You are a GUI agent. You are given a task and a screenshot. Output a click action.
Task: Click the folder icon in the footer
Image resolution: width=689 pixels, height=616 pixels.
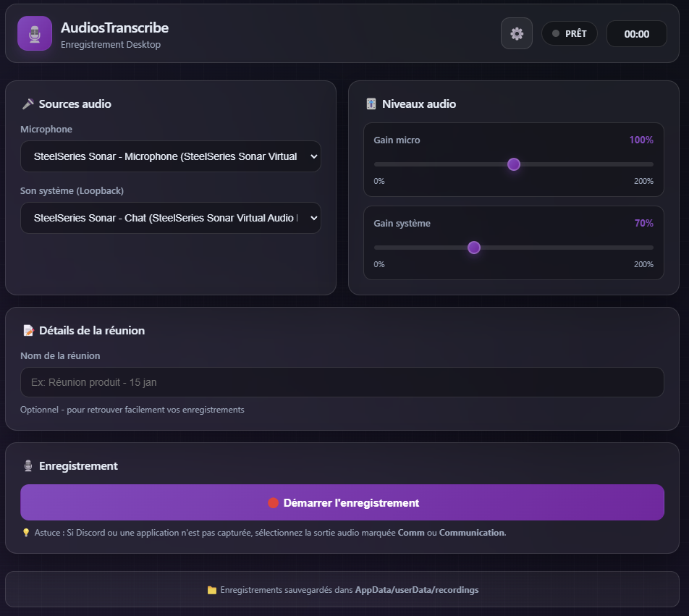point(211,589)
